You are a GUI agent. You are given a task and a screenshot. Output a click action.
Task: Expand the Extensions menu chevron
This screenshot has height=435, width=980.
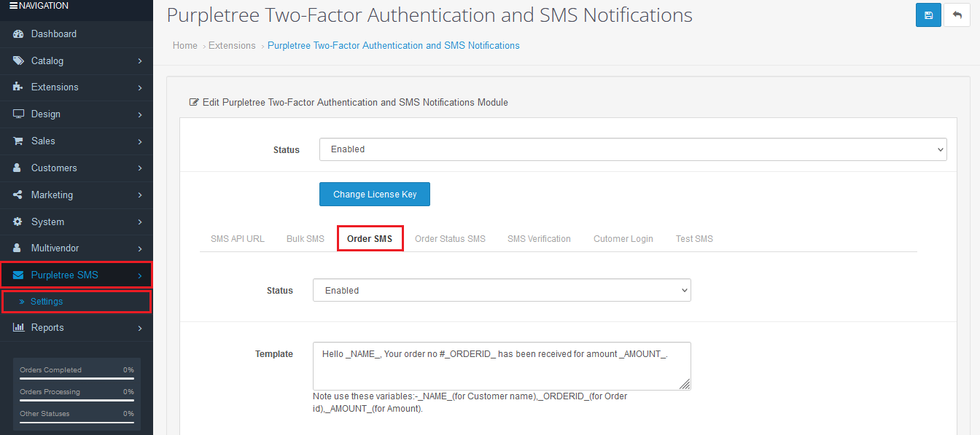(x=139, y=87)
